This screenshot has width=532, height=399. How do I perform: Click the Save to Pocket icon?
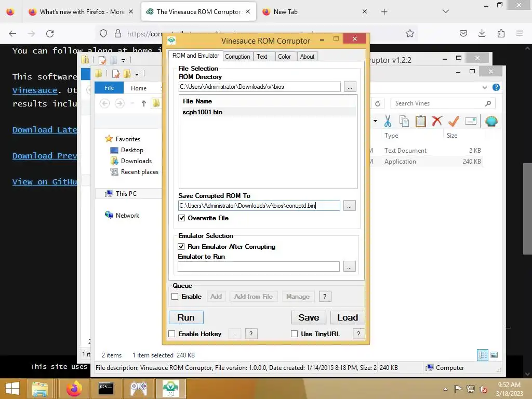pos(463,33)
